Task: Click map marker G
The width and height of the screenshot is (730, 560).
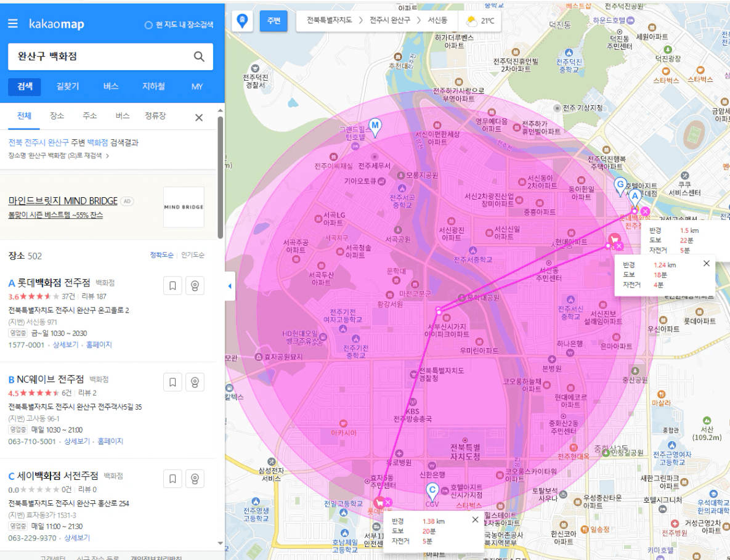Action: coord(620,186)
